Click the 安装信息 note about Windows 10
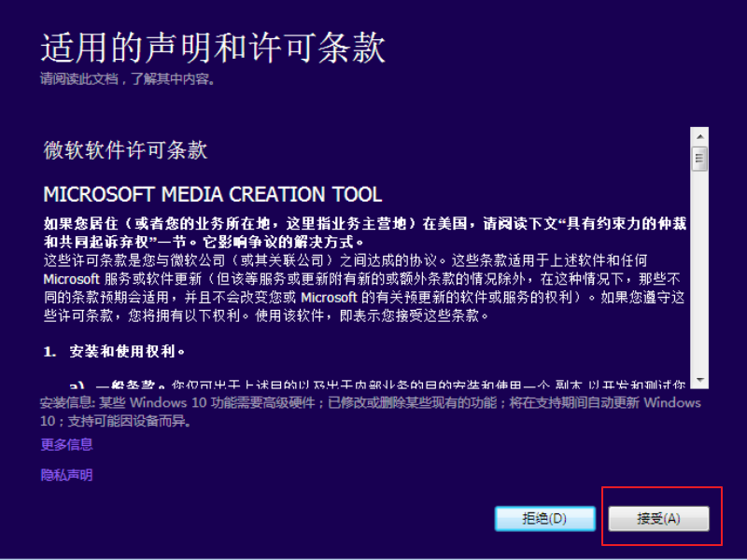The image size is (747, 560). coord(370,412)
